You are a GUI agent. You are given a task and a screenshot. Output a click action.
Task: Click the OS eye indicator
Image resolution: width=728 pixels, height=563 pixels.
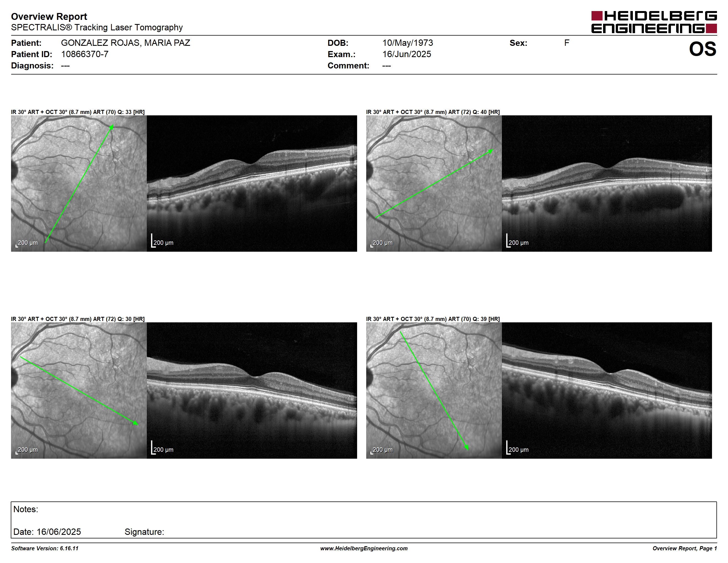[703, 49]
